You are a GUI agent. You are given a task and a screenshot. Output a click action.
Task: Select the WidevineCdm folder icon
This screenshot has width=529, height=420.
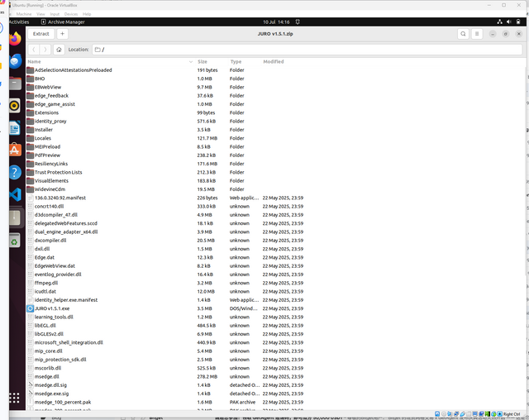click(31, 189)
